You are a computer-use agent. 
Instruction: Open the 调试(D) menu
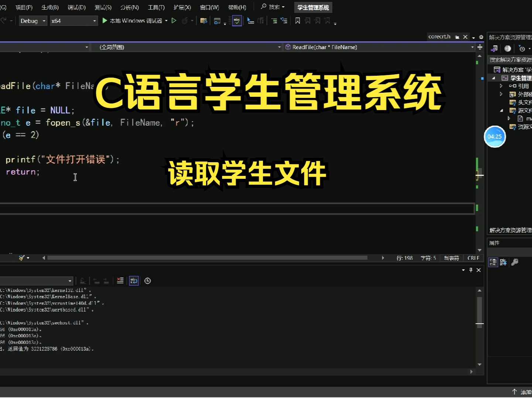point(76,7)
